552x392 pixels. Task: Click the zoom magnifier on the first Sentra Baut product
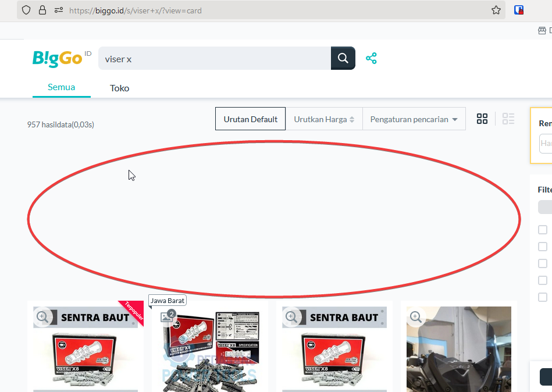click(42, 317)
